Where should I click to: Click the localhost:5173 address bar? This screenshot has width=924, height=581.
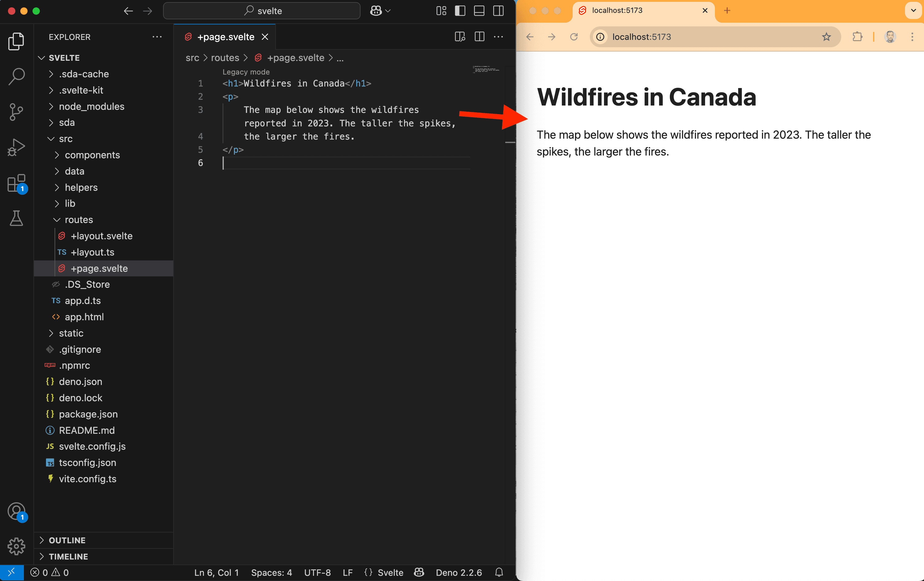point(715,37)
